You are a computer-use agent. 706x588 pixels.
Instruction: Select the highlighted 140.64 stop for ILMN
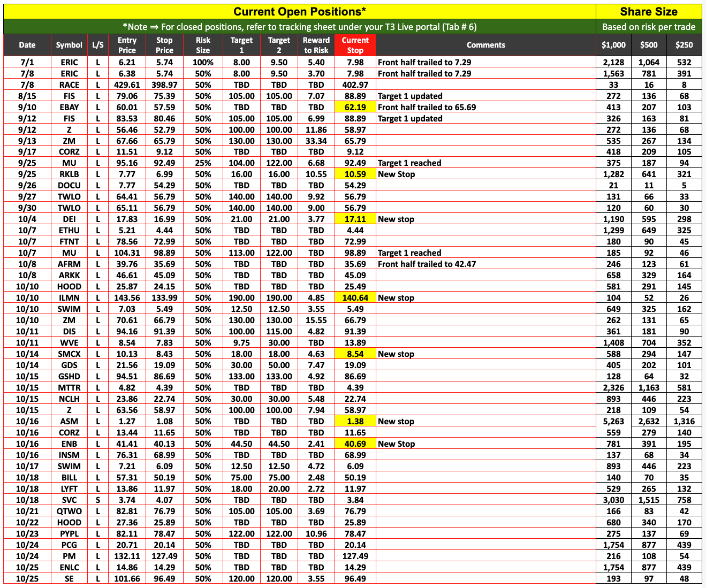[355, 297]
